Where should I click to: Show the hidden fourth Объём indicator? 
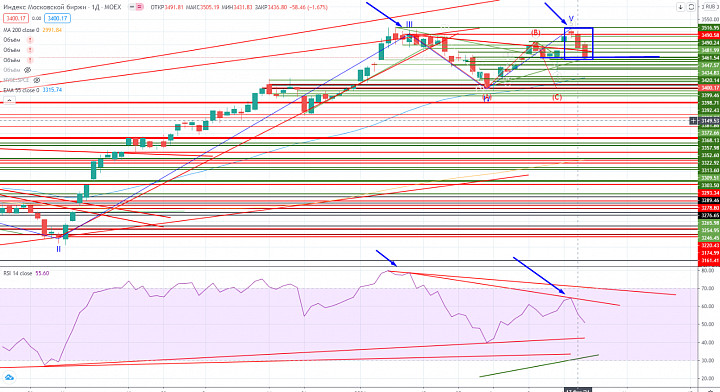28,70
